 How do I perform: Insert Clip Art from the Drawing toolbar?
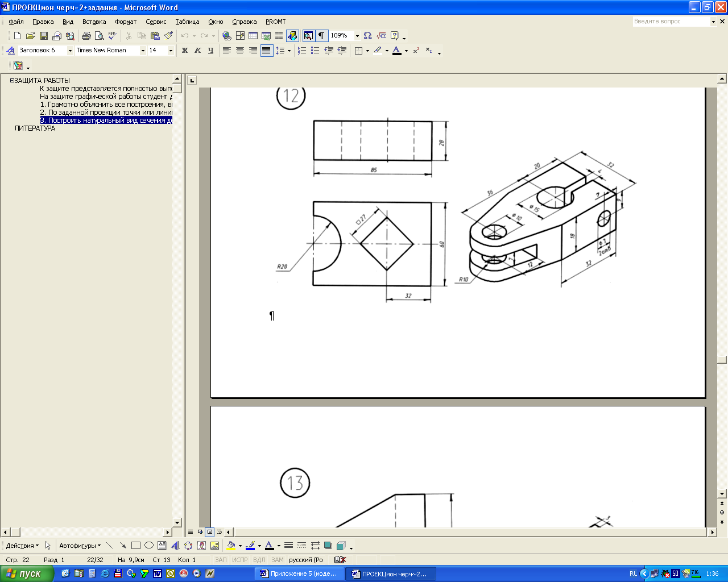coord(201,546)
